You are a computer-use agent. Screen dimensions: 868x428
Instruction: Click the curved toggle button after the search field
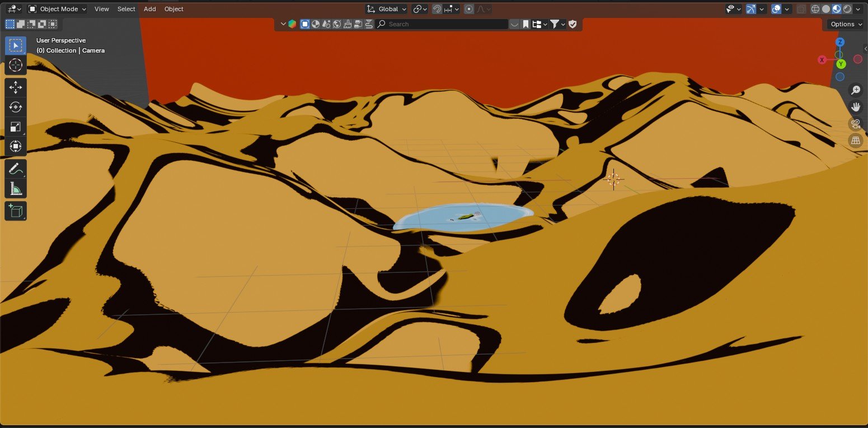coord(514,24)
